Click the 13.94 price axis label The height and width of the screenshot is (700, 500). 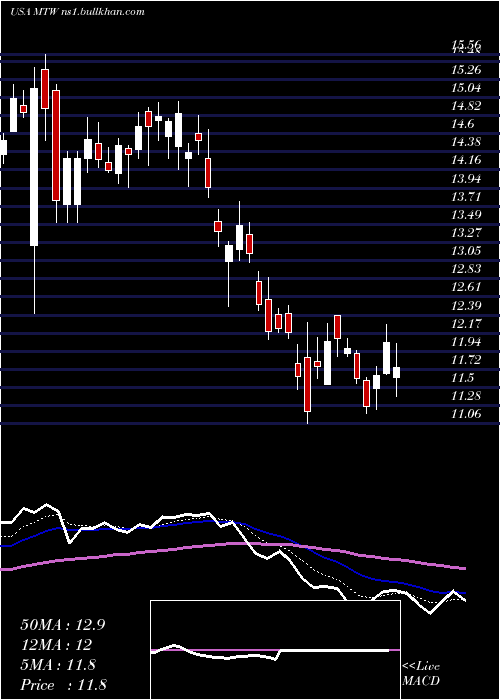[466, 179]
